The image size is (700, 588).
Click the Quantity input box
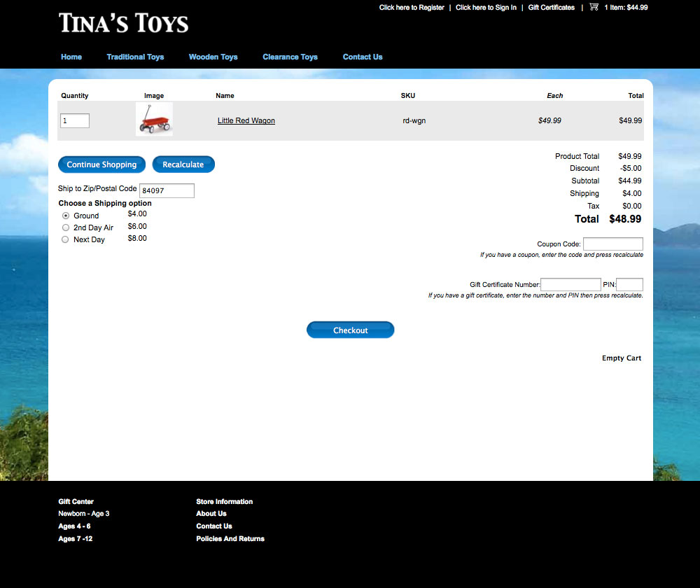pos(75,121)
